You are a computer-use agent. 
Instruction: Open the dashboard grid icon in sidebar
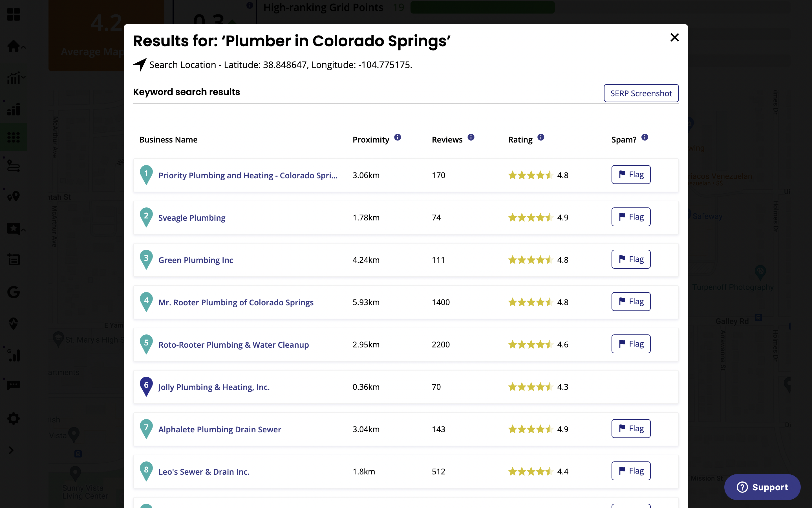(14, 14)
